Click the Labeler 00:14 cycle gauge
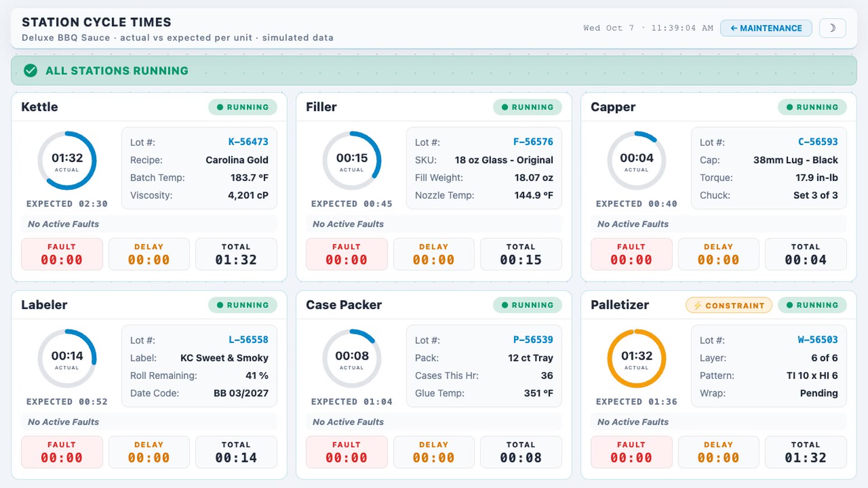Viewport: 868px width, 488px height. click(67, 358)
